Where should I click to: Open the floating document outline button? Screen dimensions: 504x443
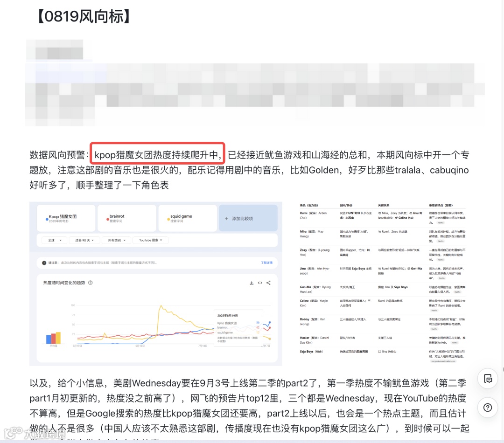488,379
